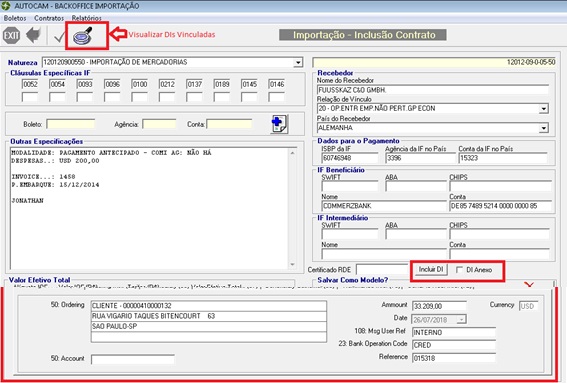Image resolution: width=567 pixels, height=383 pixels.
Task: Click clause field containing 0189
Action: point(222,84)
